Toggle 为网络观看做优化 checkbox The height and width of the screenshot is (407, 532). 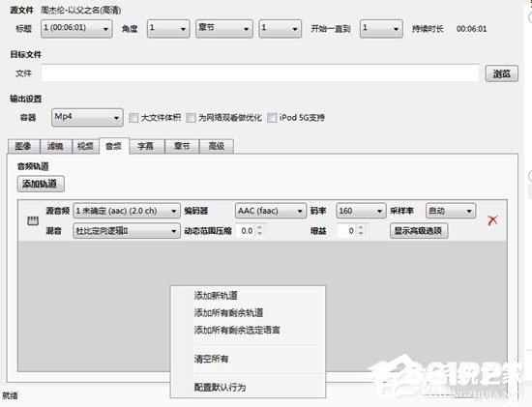(191, 118)
